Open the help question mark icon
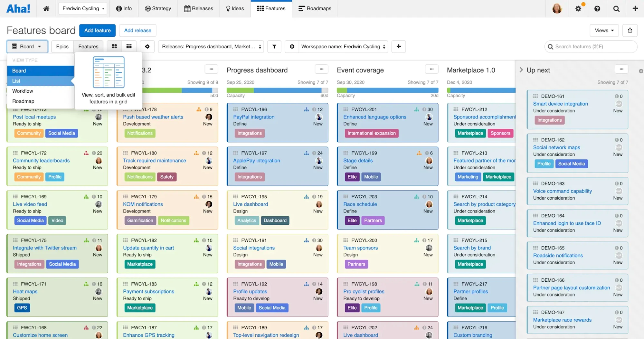Viewport: 644px width, 339px height. pyautogui.click(x=597, y=8)
